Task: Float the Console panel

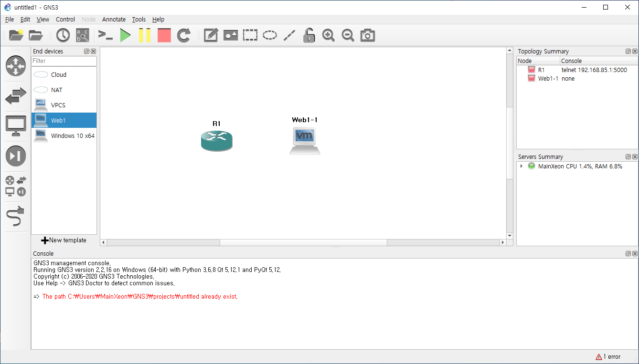Action: point(628,254)
